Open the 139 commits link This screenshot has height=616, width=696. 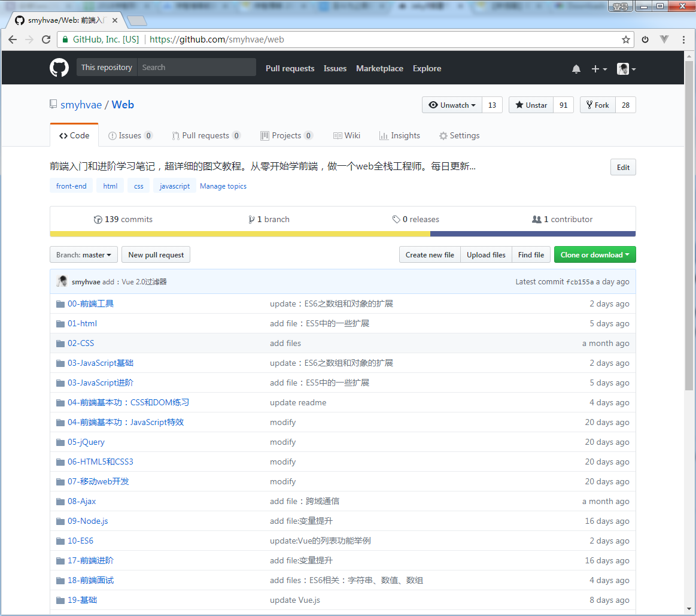click(x=123, y=219)
